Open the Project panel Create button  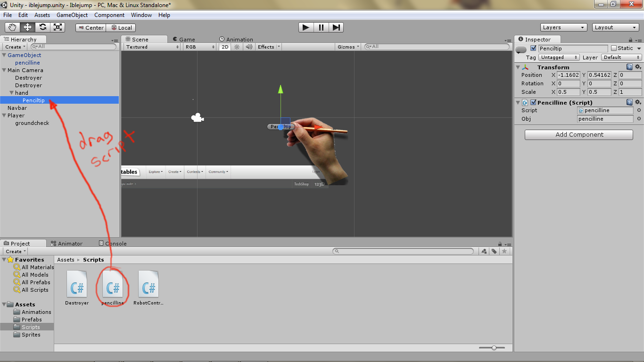[x=15, y=251]
